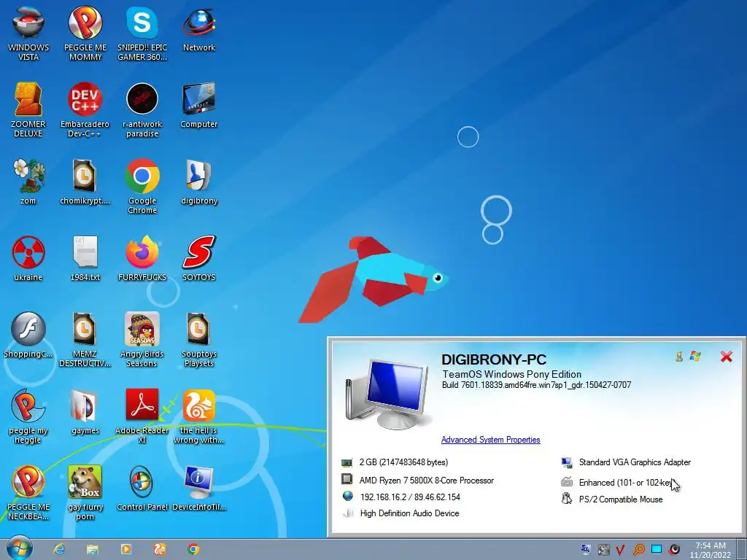This screenshot has height=560, width=747.
Task: Click the red speaker tray icon
Action: point(674,550)
